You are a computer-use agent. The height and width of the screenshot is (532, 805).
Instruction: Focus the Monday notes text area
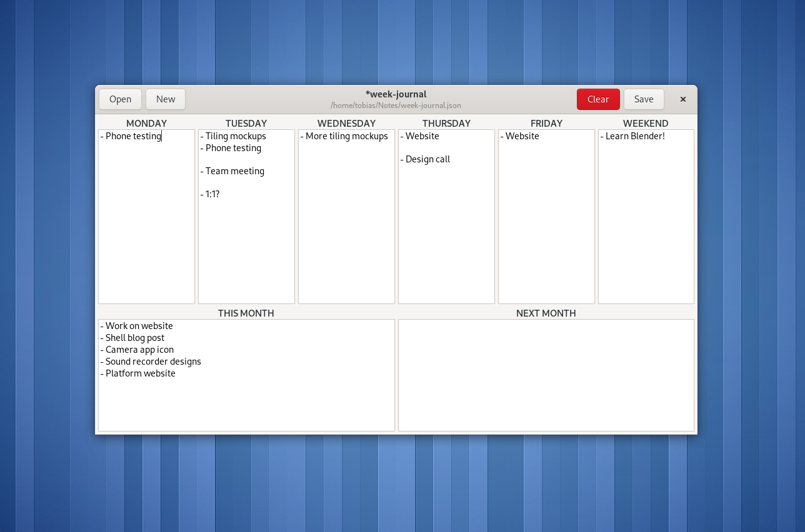(x=146, y=217)
